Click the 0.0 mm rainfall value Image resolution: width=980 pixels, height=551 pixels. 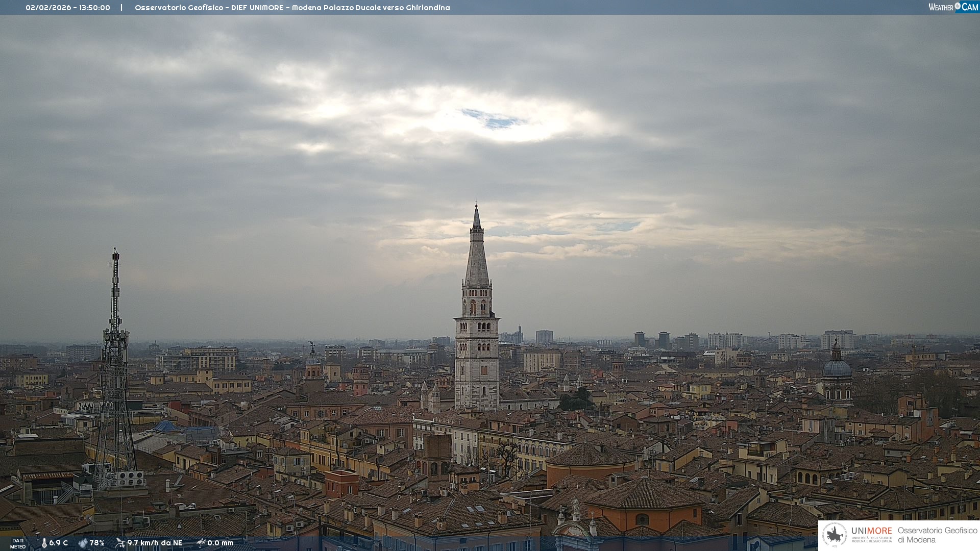pyautogui.click(x=220, y=543)
